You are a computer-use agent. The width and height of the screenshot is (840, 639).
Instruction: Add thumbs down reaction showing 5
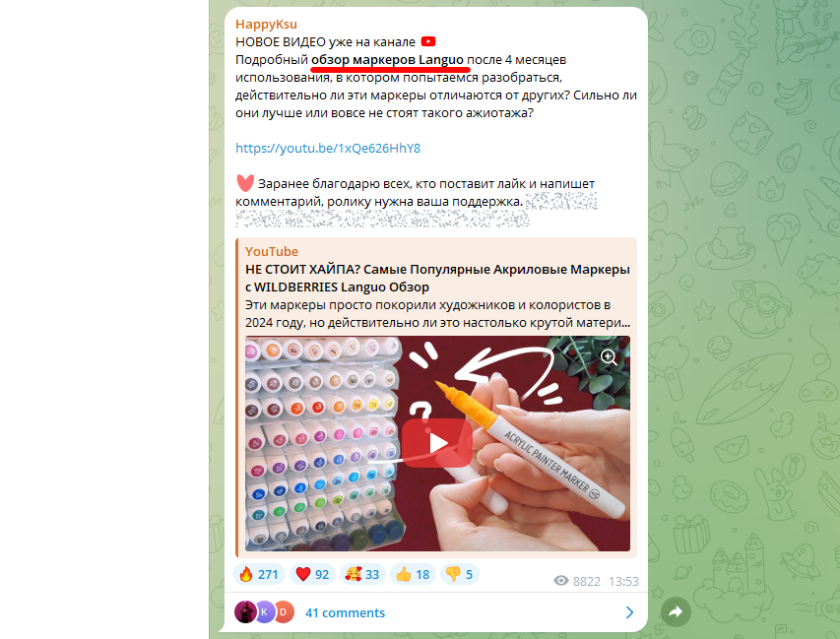click(x=460, y=574)
